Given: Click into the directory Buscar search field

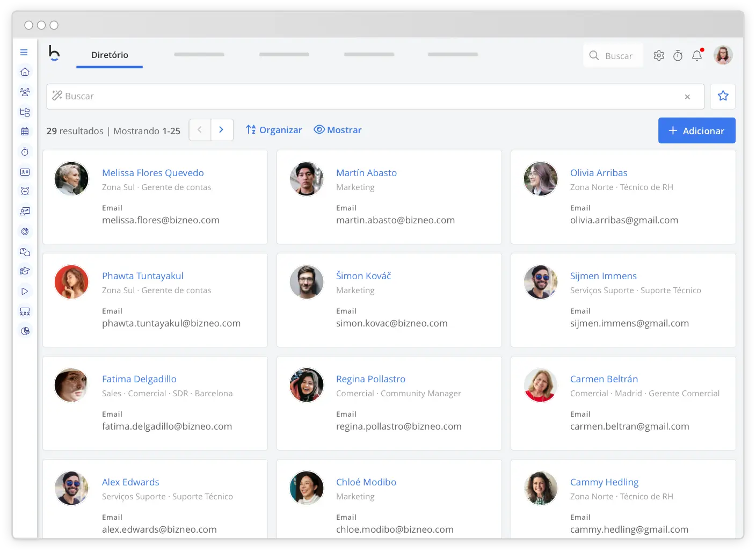Looking at the screenshot, I should [x=375, y=97].
